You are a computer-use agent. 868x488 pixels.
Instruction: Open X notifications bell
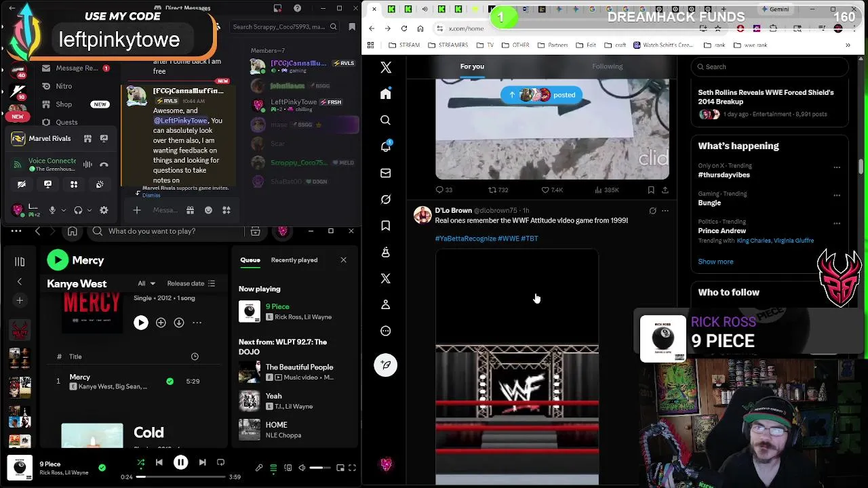pos(385,146)
